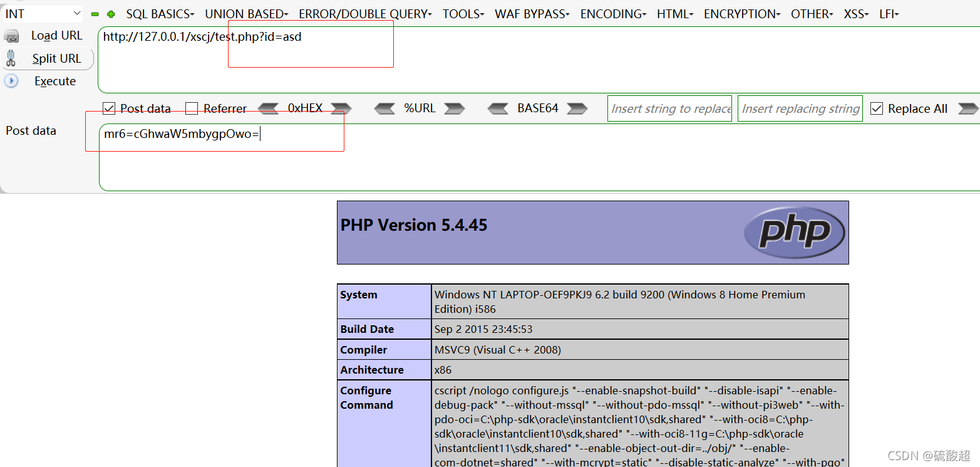Open the OTHER menu

point(812,14)
